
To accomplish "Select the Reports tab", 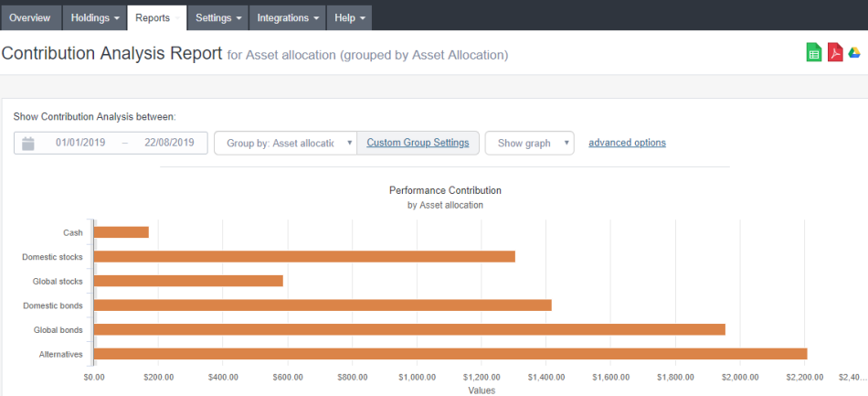I will [x=157, y=17].
